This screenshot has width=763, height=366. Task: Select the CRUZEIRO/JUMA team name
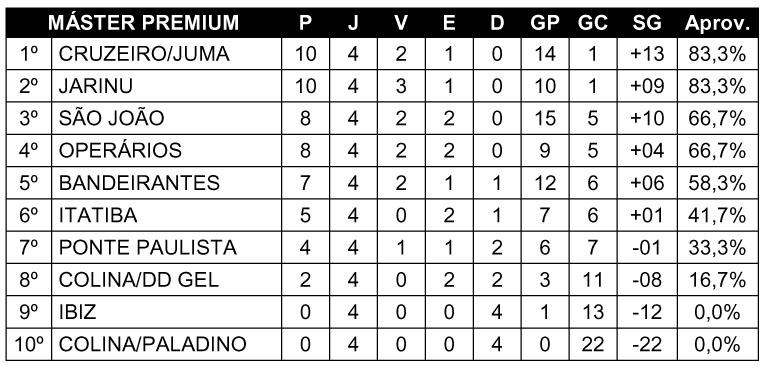[x=144, y=54]
